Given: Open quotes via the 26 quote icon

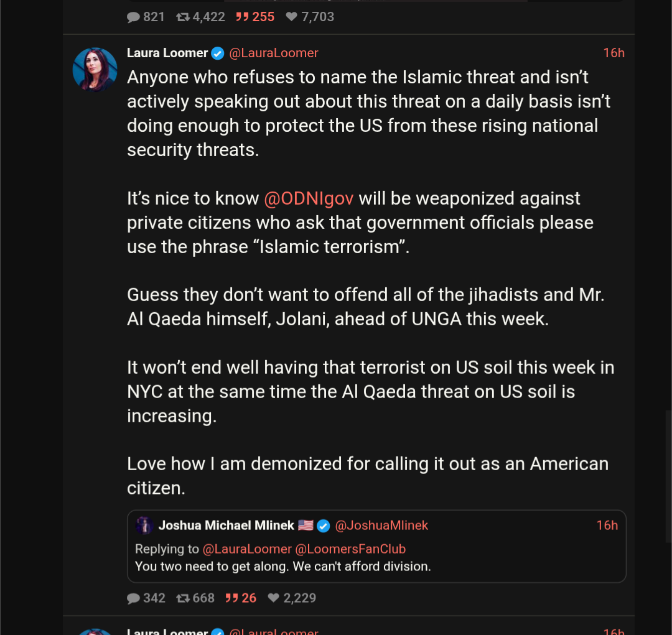Looking at the screenshot, I should pos(231,598).
